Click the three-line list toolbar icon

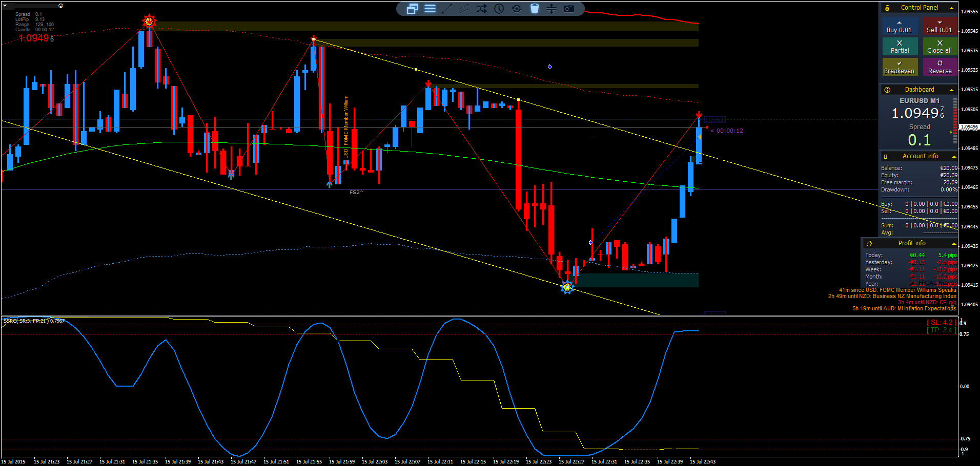click(430, 9)
